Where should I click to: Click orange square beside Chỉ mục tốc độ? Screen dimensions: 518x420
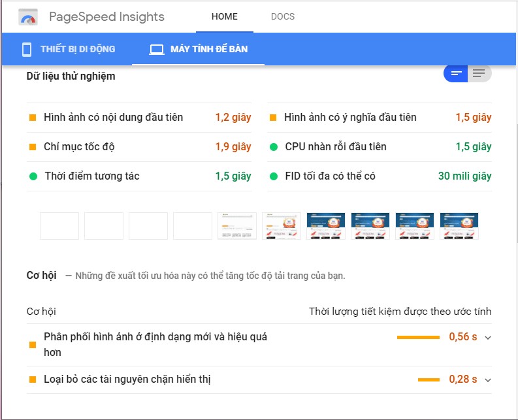click(x=33, y=147)
